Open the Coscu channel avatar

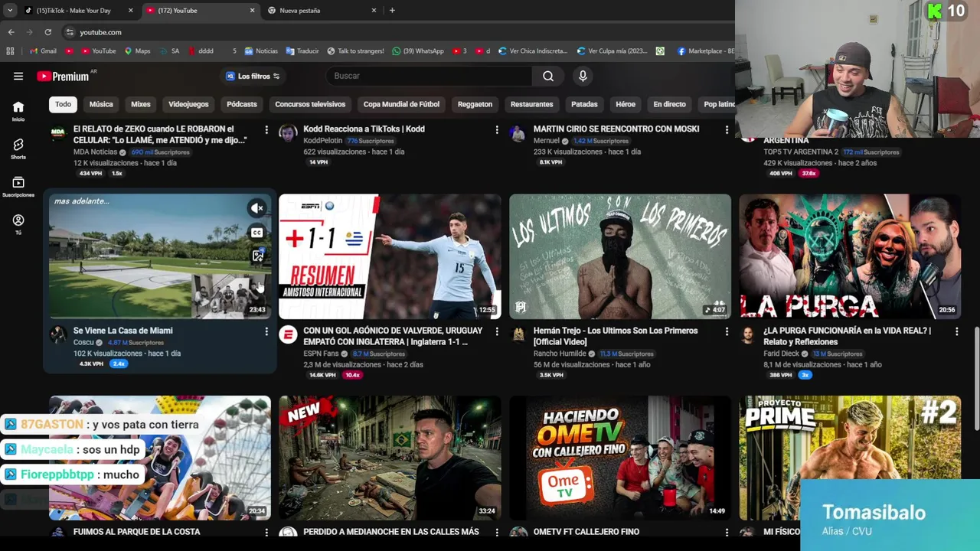[x=58, y=334]
